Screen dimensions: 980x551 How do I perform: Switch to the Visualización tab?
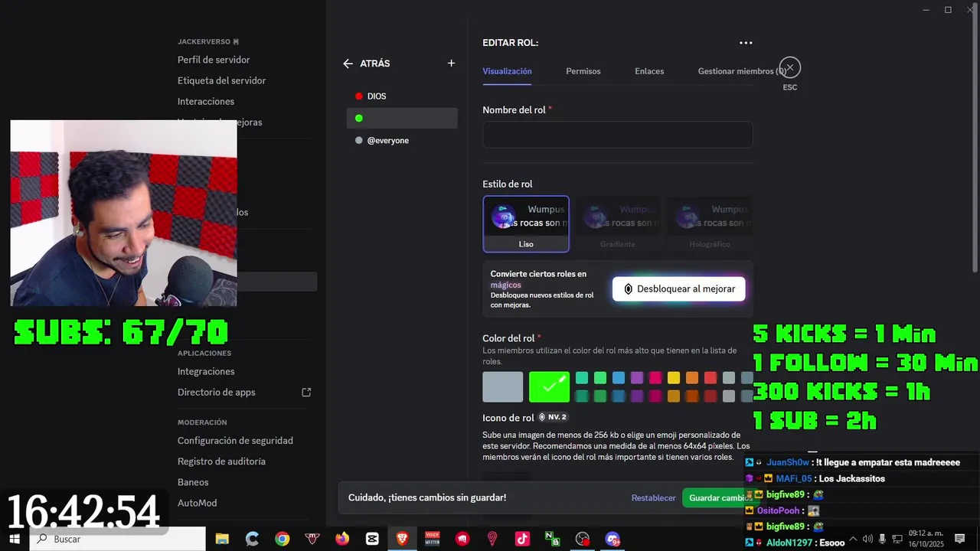[x=507, y=71]
